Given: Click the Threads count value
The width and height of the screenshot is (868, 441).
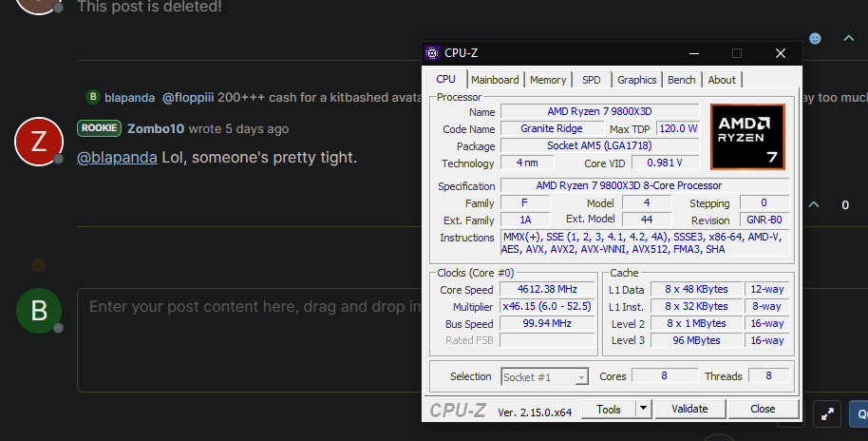Looking at the screenshot, I should (x=768, y=375).
